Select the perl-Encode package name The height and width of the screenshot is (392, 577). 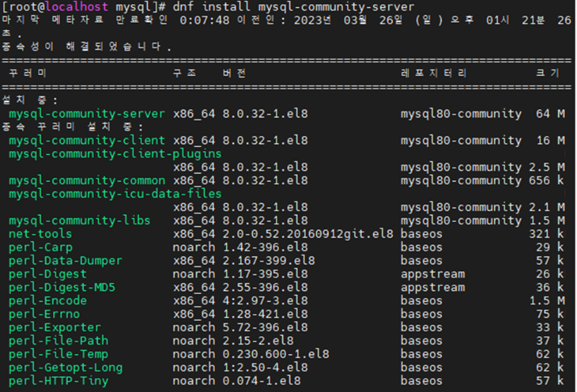[48, 301]
